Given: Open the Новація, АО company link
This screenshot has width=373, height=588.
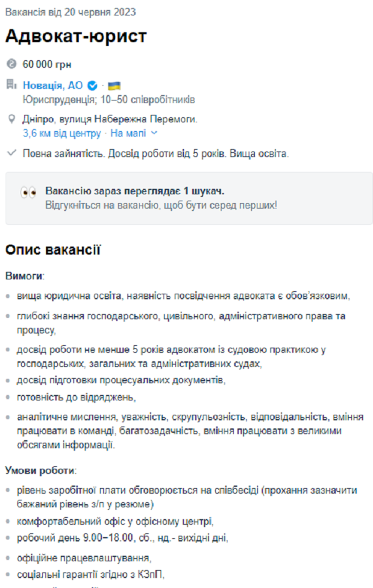Looking at the screenshot, I should pos(53,86).
